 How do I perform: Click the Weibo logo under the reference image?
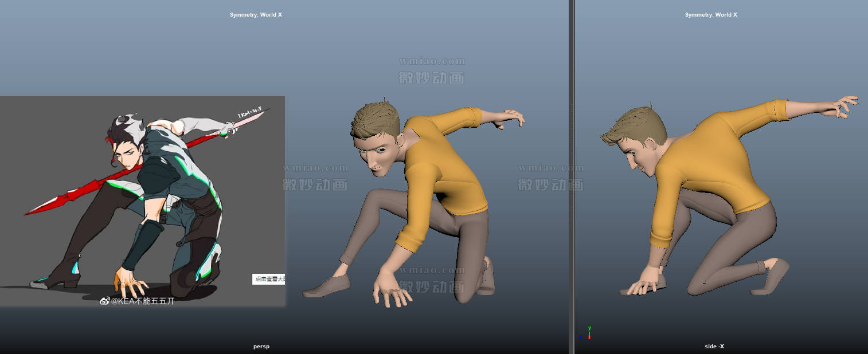click(105, 301)
